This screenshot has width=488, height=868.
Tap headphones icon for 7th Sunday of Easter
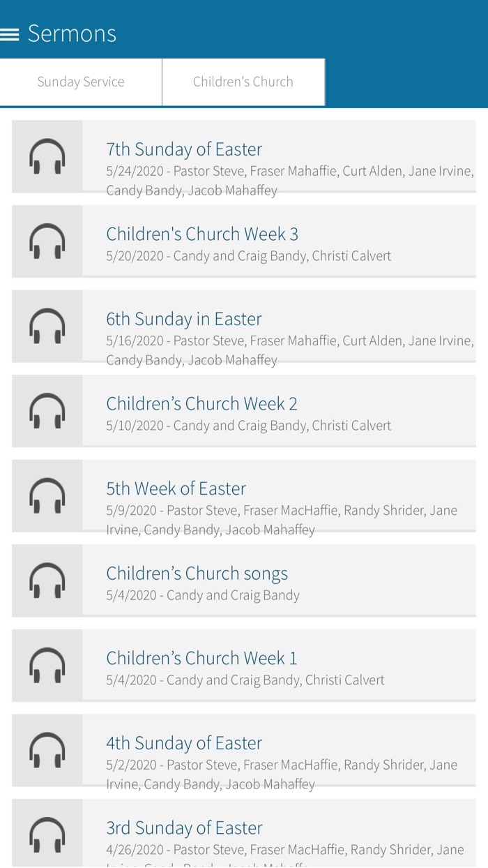(x=47, y=156)
